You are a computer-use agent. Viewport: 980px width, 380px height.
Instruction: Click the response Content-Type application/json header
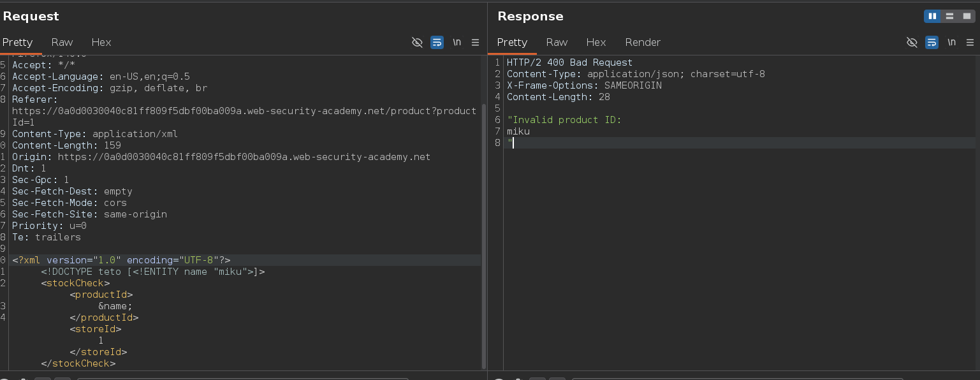[636, 74]
